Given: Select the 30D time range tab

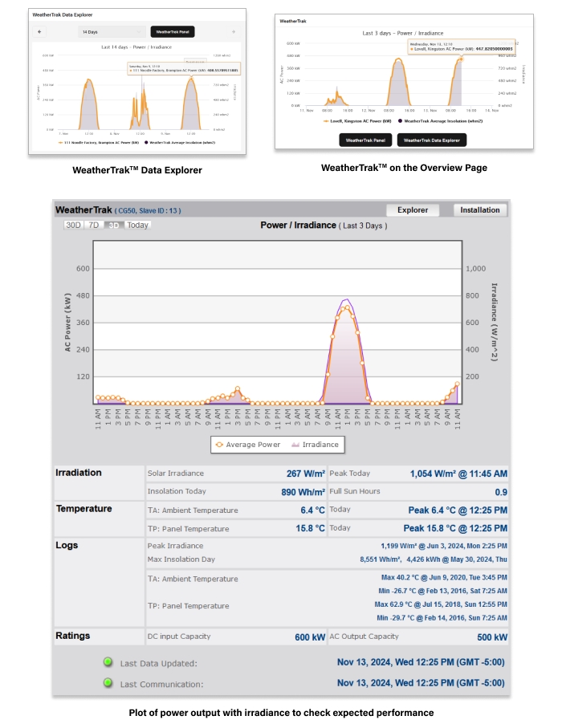Looking at the screenshot, I should (73, 225).
